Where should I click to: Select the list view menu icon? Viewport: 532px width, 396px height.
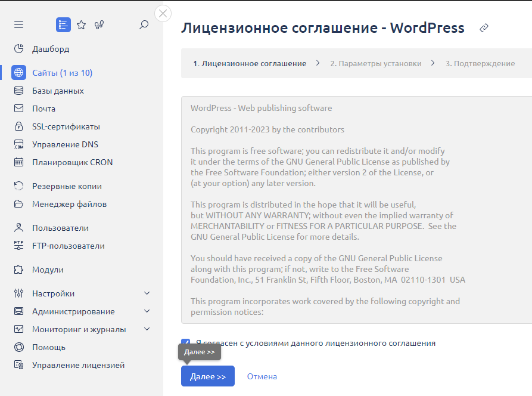coord(63,25)
